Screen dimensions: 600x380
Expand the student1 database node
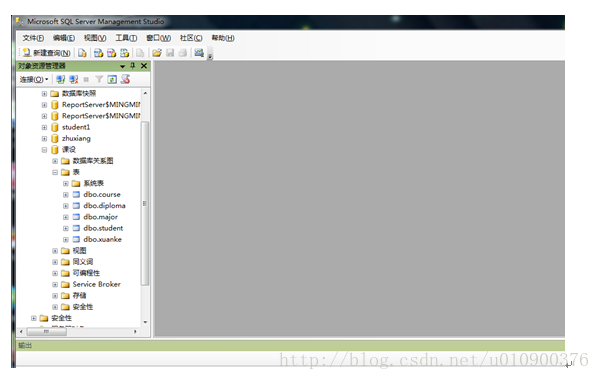click(x=44, y=127)
